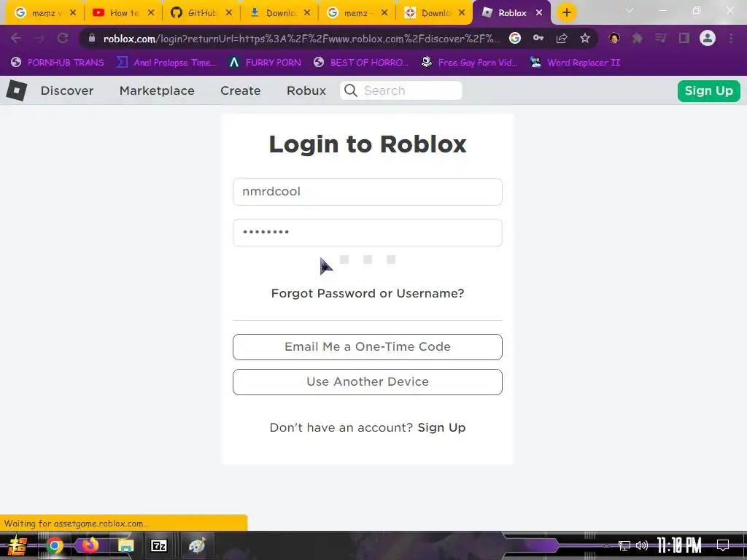Click the green Sign Up button
This screenshot has width=747, height=560.
(708, 91)
